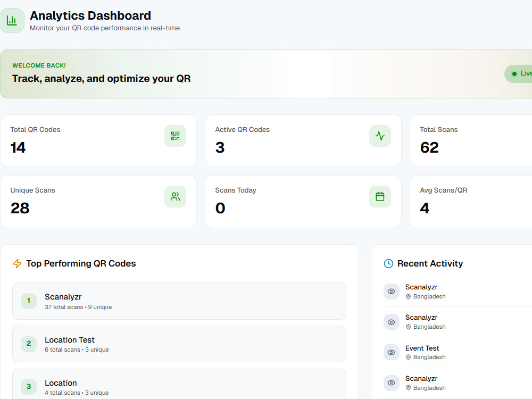Click the rank 3 badge for Location
Image resolution: width=532 pixels, height=399 pixels.
[29, 387]
